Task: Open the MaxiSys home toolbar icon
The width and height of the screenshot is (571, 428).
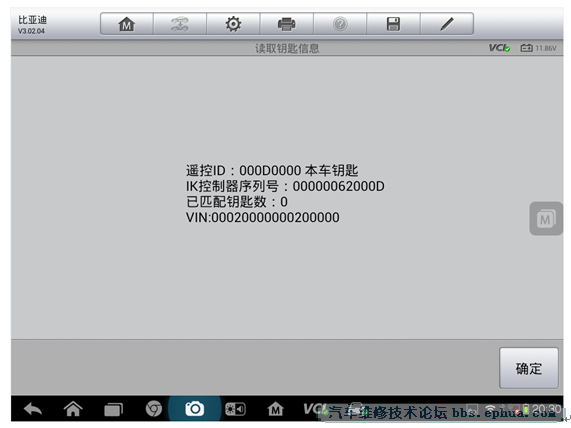Action: 127,24
